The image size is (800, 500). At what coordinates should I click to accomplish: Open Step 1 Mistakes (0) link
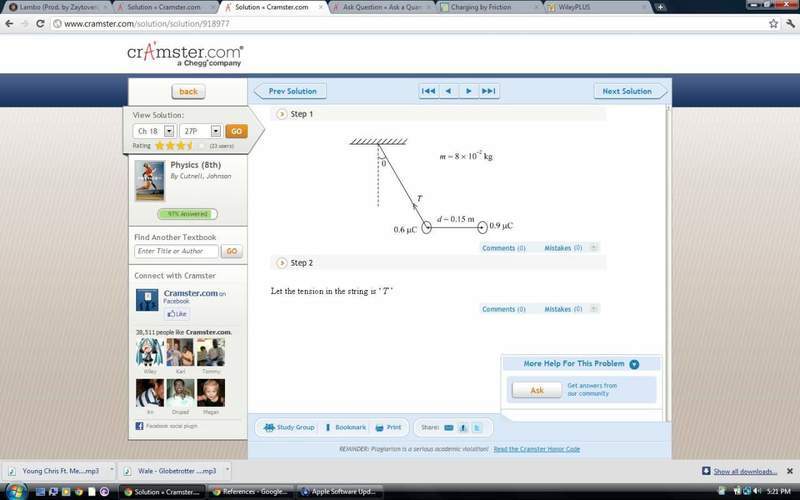click(563, 248)
